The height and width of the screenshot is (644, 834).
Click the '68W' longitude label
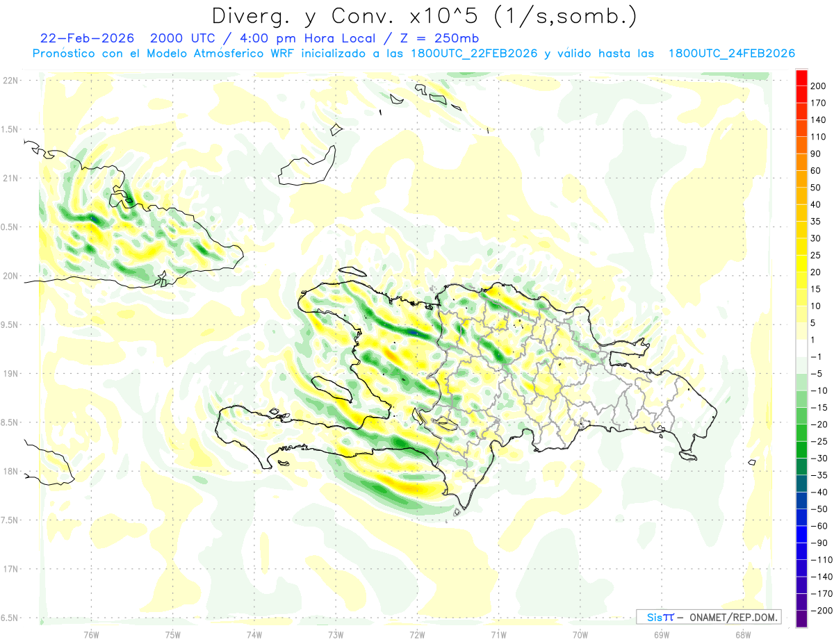coord(743,634)
